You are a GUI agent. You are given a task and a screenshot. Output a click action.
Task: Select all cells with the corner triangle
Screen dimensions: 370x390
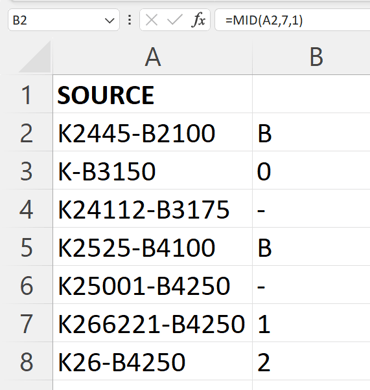[35, 57]
